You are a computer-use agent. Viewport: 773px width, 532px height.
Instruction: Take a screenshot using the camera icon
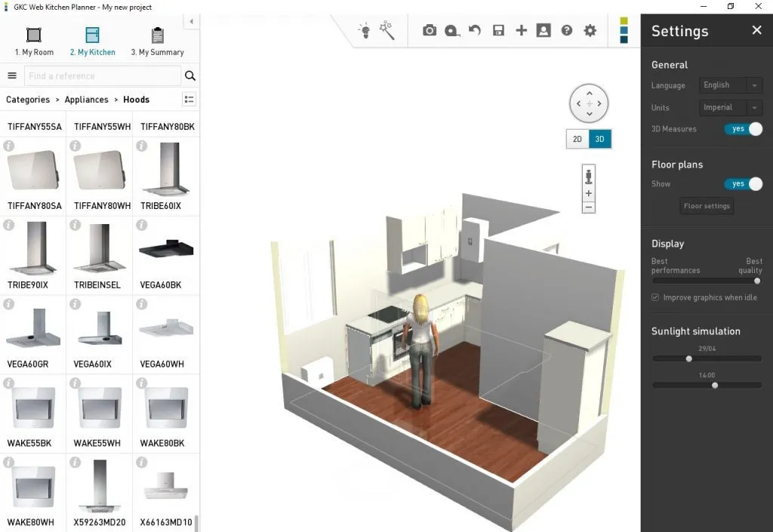(x=430, y=30)
